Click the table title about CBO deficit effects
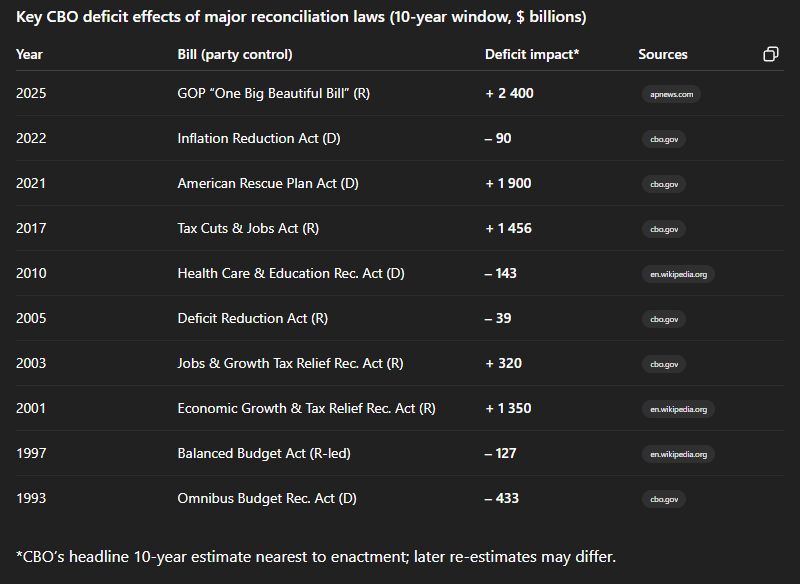This screenshot has width=800, height=584. click(x=301, y=17)
